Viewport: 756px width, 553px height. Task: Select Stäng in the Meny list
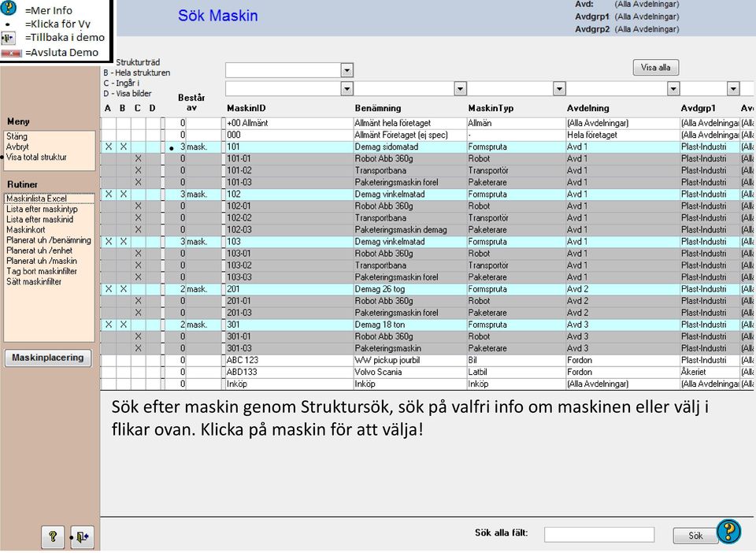[17, 136]
